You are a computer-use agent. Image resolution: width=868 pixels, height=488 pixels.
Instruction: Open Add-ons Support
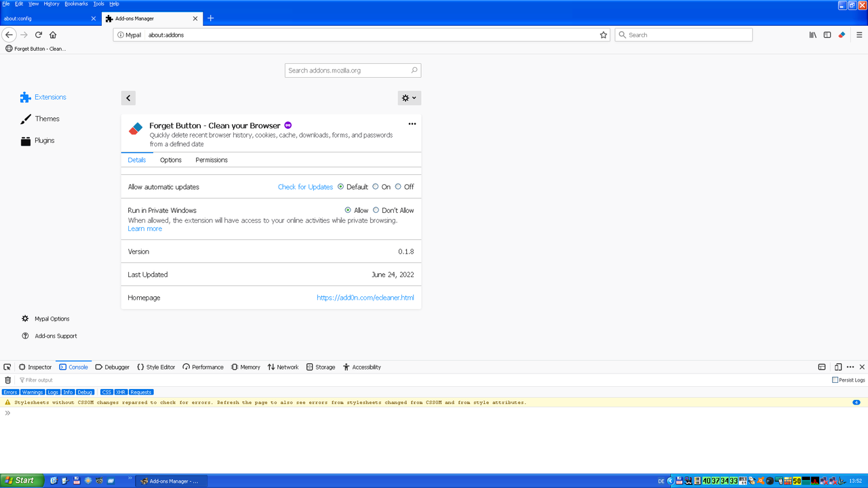(49, 336)
